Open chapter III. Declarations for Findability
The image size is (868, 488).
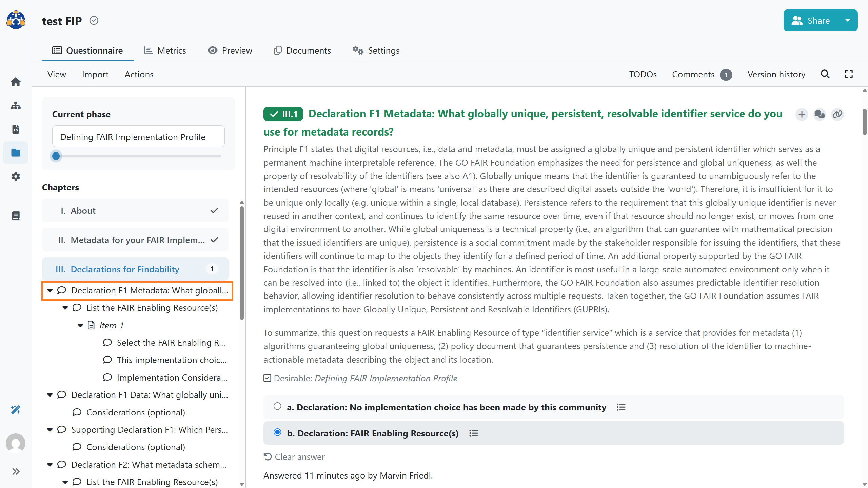135,269
